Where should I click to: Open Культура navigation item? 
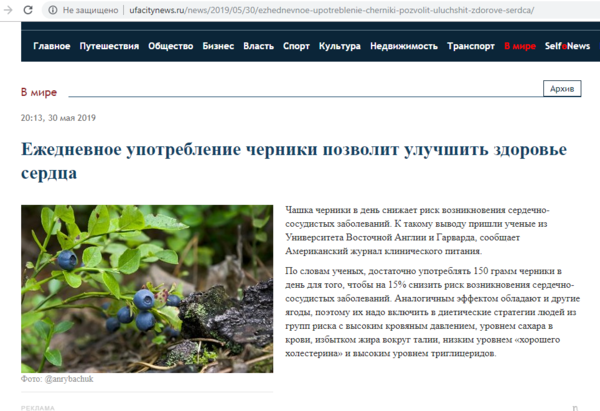click(340, 46)
